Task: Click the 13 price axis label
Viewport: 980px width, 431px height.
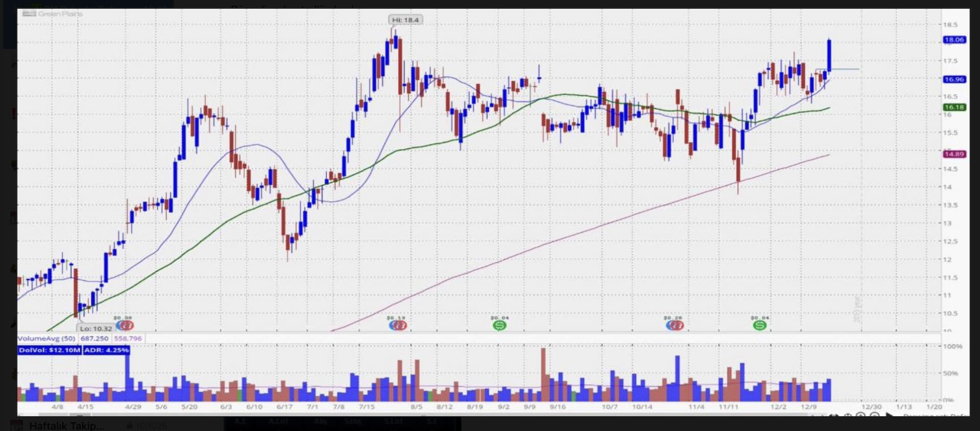Action: [x=947, y=223]
